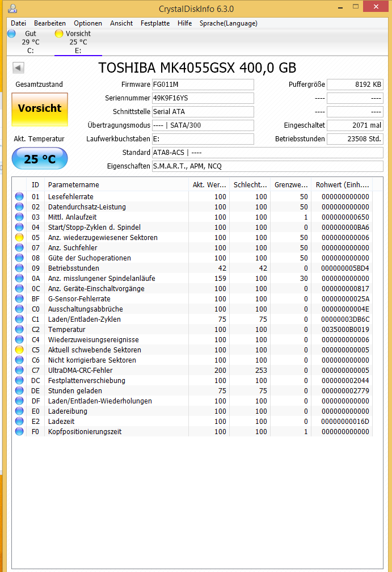Click the Parametername column header
The image size is (392, 572).
click(x=116, y=185)
